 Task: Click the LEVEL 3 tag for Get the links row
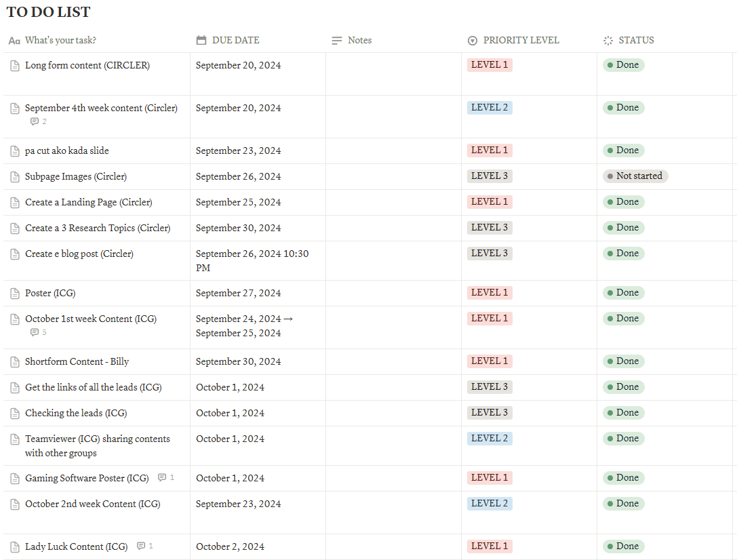[x=490, y=387]
